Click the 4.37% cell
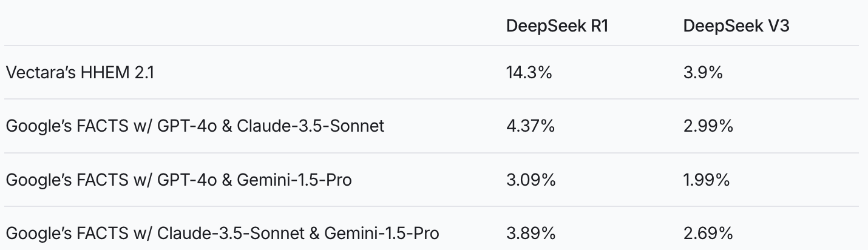868x250 pixels. 531,126
